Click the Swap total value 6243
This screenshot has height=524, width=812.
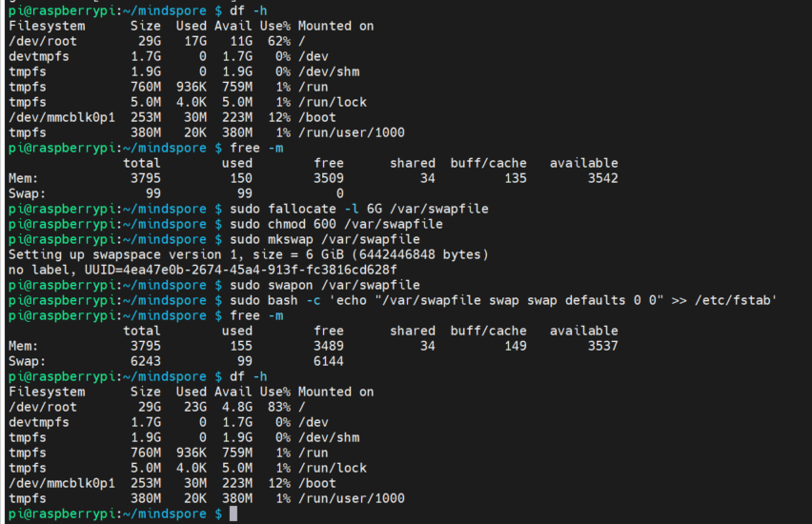[x=142, y=361]
